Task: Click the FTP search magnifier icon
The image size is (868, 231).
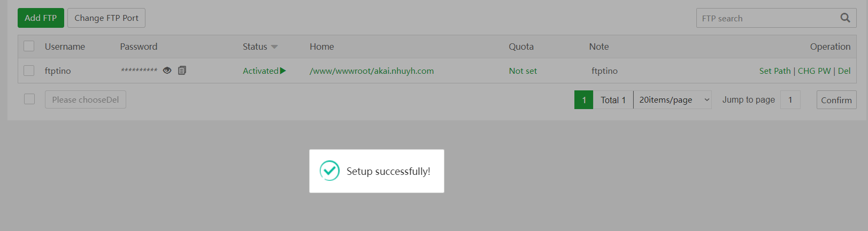Action: pyautogui.click(x=845, y=18)
